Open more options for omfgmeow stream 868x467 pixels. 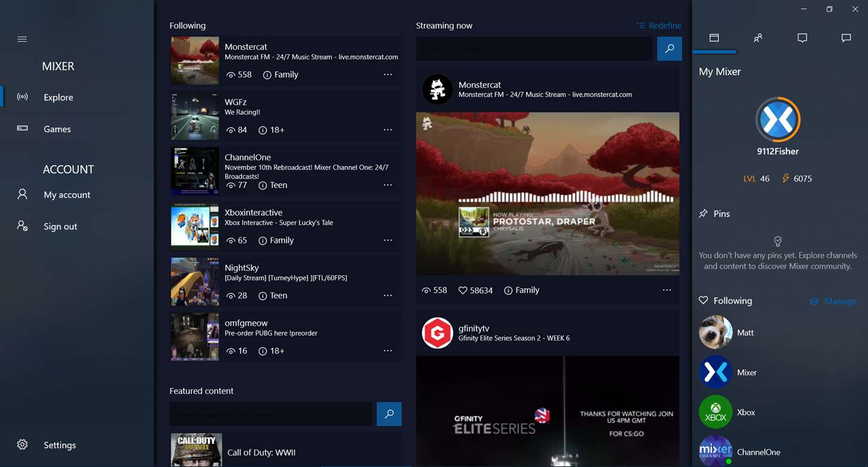[x=388, y=351]
